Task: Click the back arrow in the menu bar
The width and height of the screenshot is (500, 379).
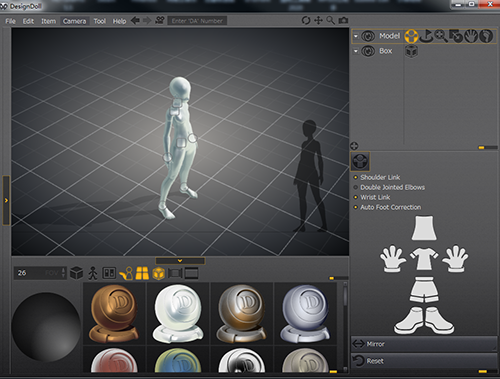Action: click(x=135, y=21)
